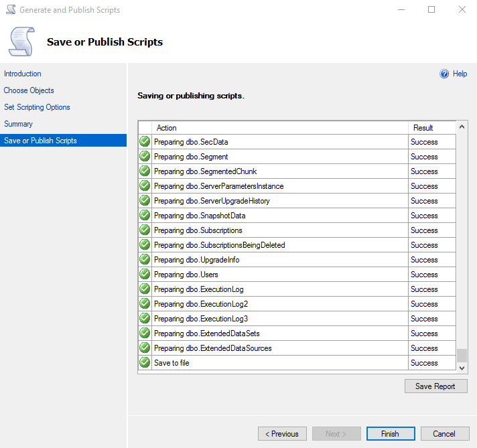Screen dimensions: 477x448
Task: Click Success result for dbo.SecData row
Action: click(424, 142)
